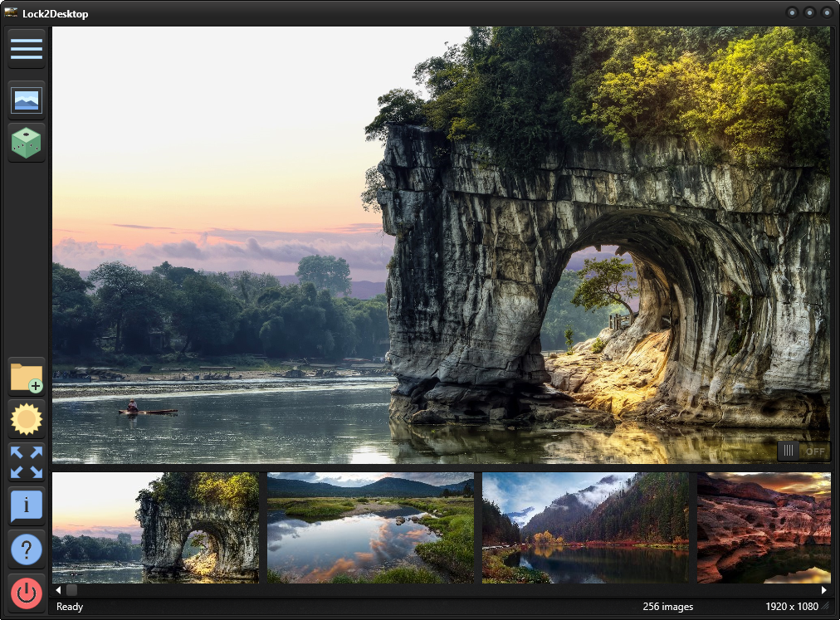Click the add folder icon
Screen dimensions: 840x620
[x=26, y=375]
